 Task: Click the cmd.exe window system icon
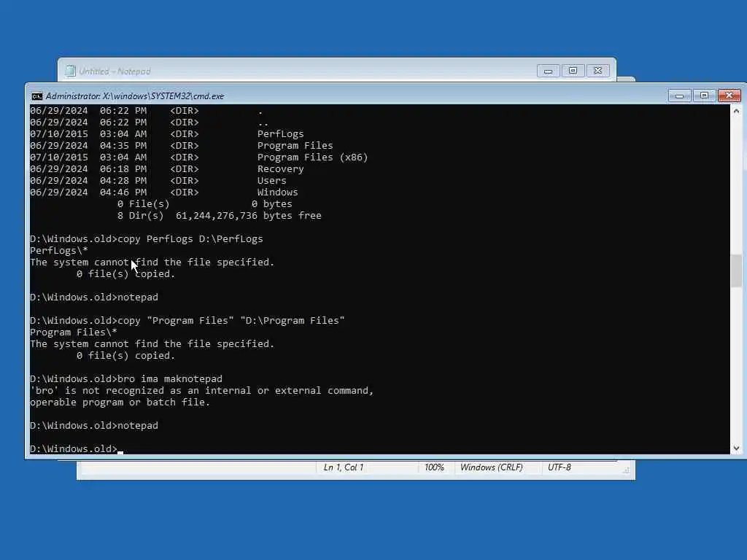click(36, 96)
